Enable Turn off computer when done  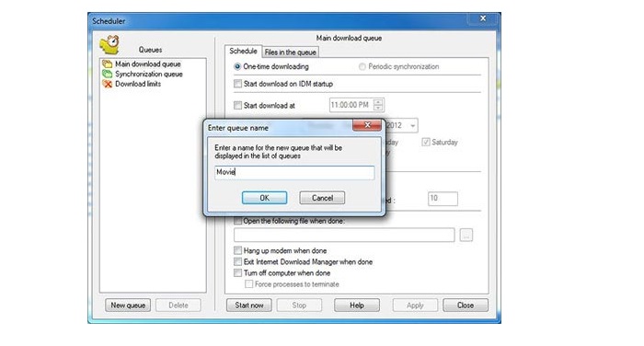tap(237, 273)
